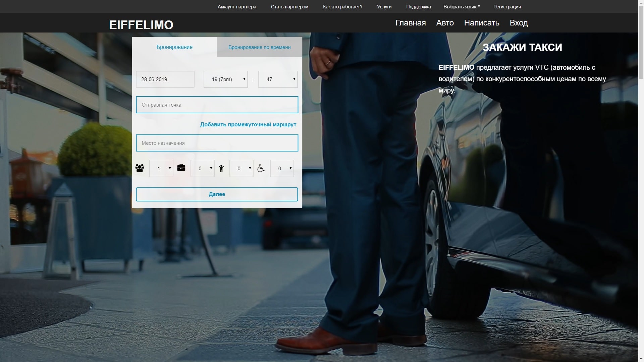Open the hour dropdown showing 19 (7pm)

(x=226, y=79)
